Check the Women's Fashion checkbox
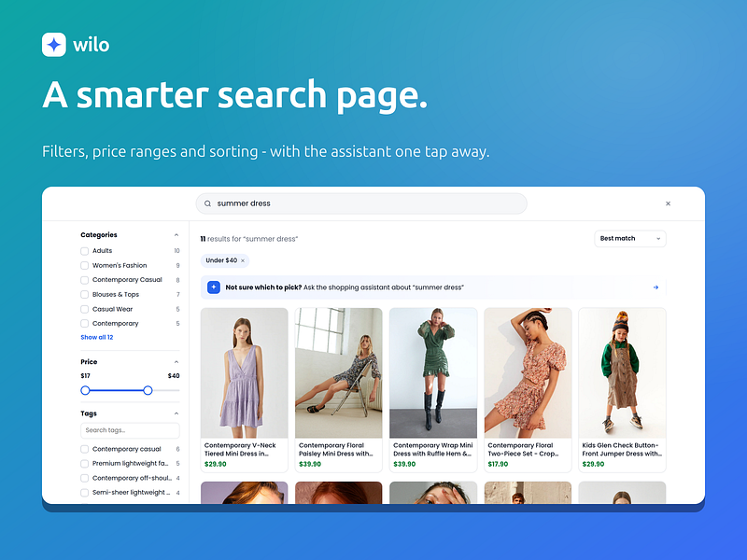This screenshot has height=560, width=747. (x=84, y=266)
